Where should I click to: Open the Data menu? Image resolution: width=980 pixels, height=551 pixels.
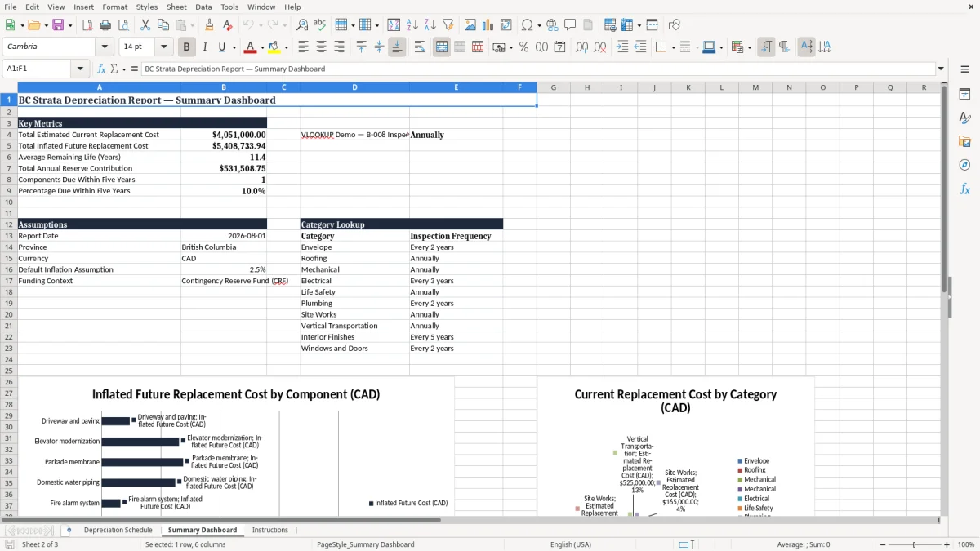tap(203, 7)
